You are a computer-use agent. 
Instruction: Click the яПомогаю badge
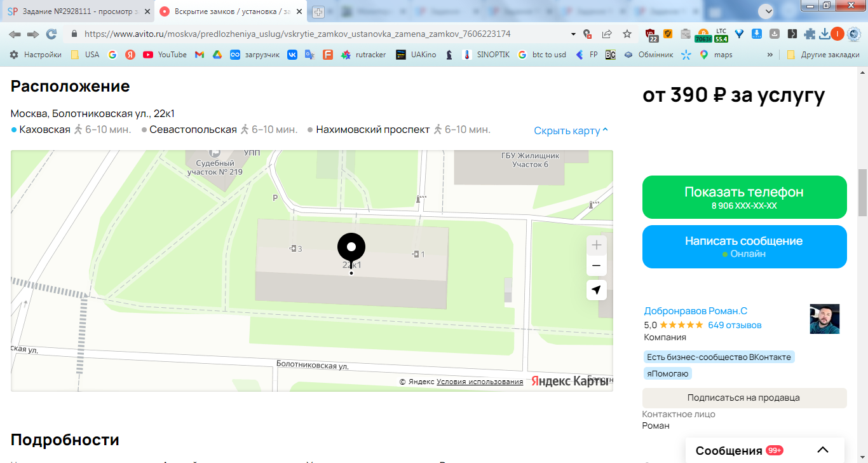click(x=667, y=373)
